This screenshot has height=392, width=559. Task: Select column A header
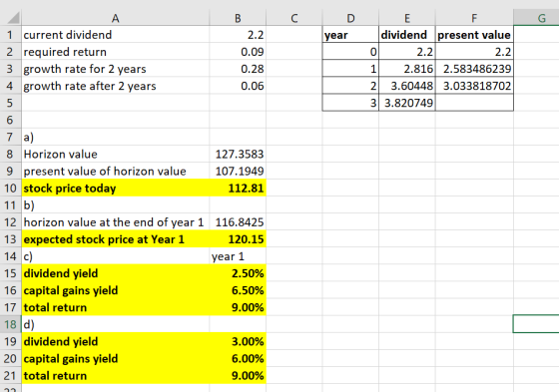pyautogui.click(x=116, y=18)
